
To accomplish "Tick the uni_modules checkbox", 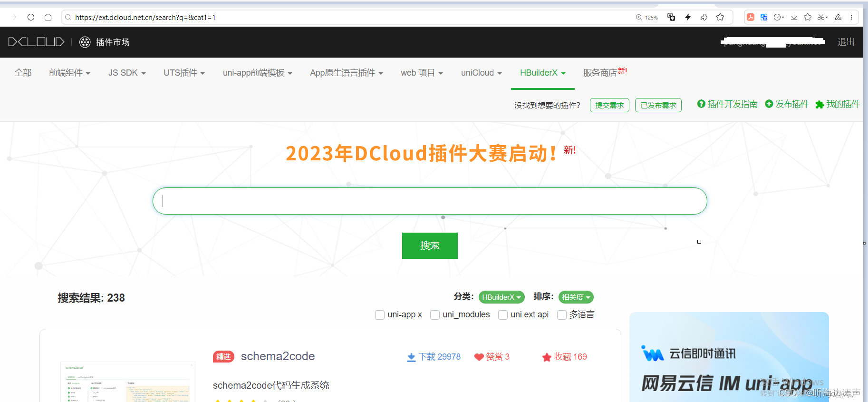I will [x=435, y=315].
